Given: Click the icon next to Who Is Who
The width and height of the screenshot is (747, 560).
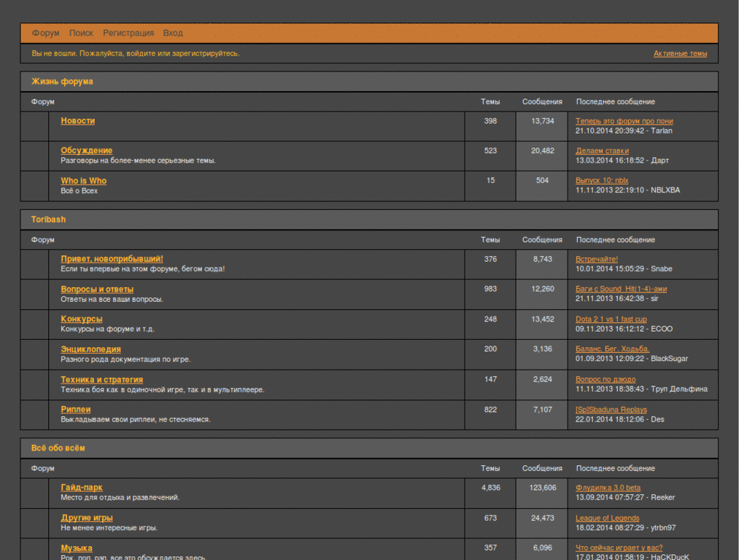Looking at the screenshot, I should pyautogui.click(x=35, y=185).
